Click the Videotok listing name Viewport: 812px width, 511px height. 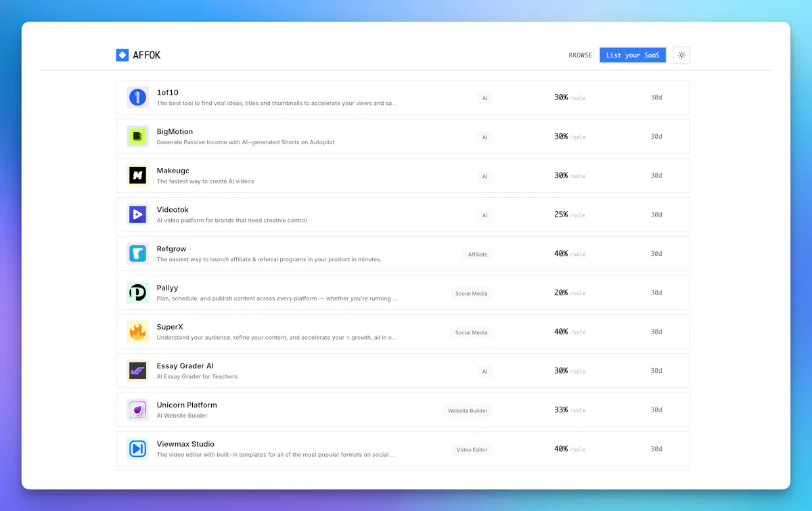(x=173, y=210)
